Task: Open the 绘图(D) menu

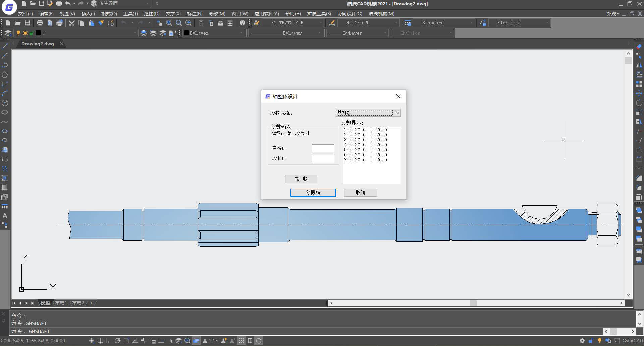Action: tap(152, 14)
